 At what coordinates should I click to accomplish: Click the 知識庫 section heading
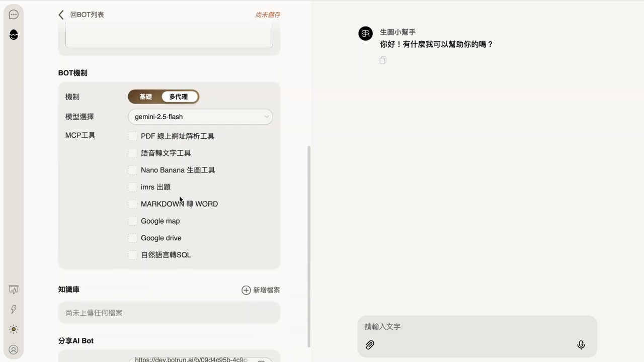tap(69, 290)
